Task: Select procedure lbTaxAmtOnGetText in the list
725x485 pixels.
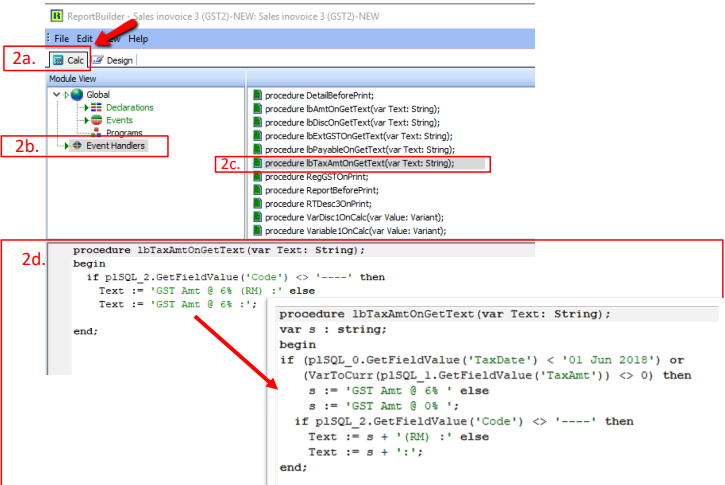Action: click(x=359, y=163)
